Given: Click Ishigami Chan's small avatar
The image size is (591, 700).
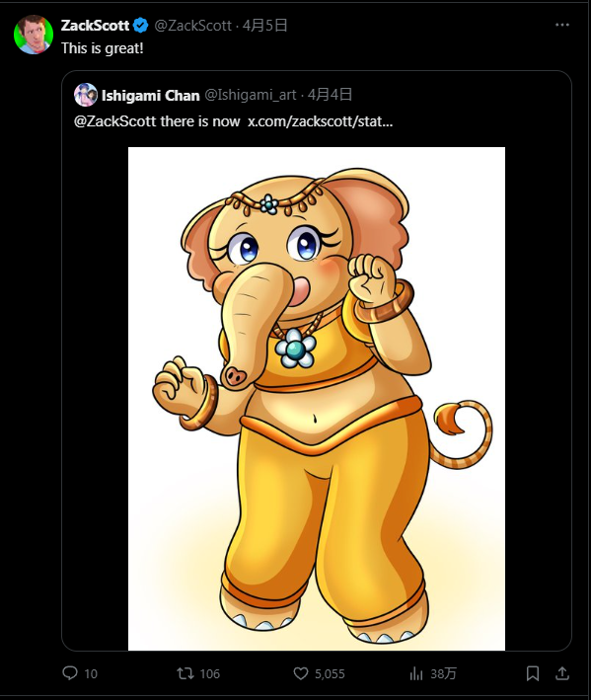Looking at the screenshot, I should click(86, 95).
